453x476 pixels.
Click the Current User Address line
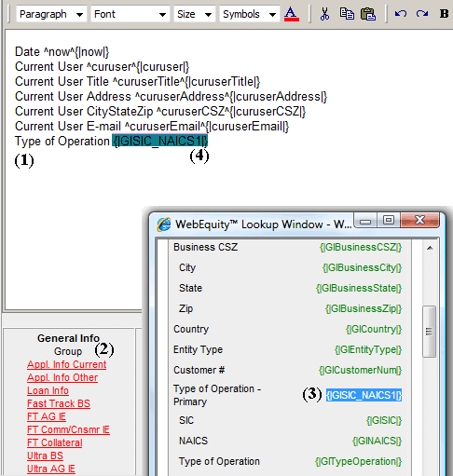172,97
